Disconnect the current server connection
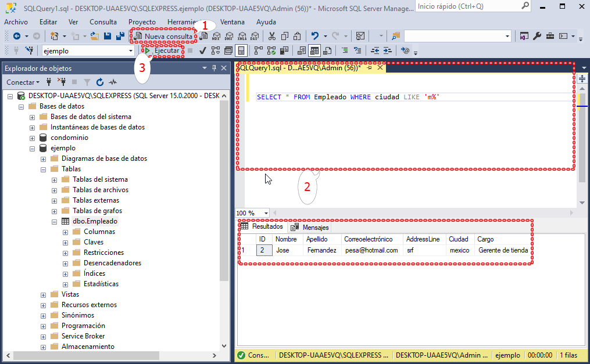The height and width of the screenshot is (364, 590). (62, 82)
